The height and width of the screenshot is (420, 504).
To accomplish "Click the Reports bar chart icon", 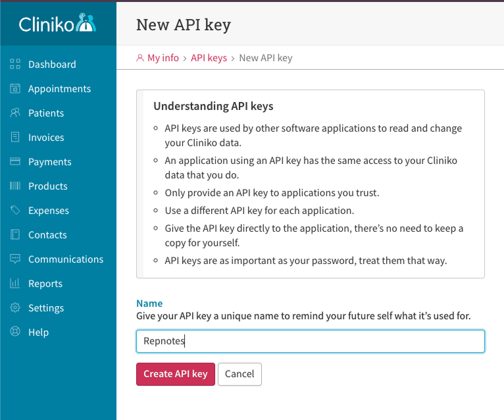I will click(15, 283).
